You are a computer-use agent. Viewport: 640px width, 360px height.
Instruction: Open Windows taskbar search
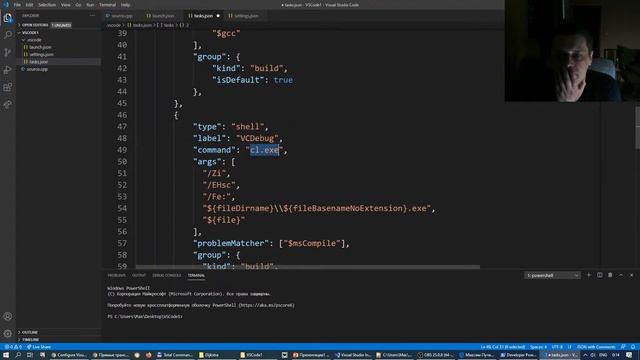coord(18,355)
